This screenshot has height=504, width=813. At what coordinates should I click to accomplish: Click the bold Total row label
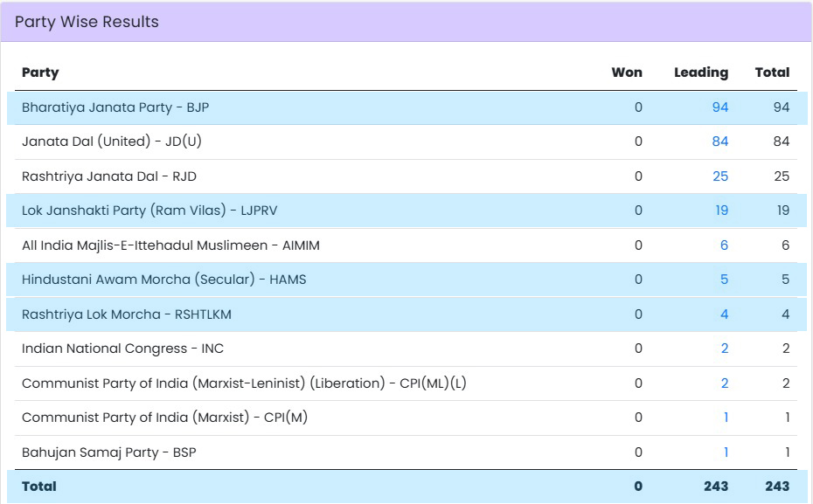38,487
